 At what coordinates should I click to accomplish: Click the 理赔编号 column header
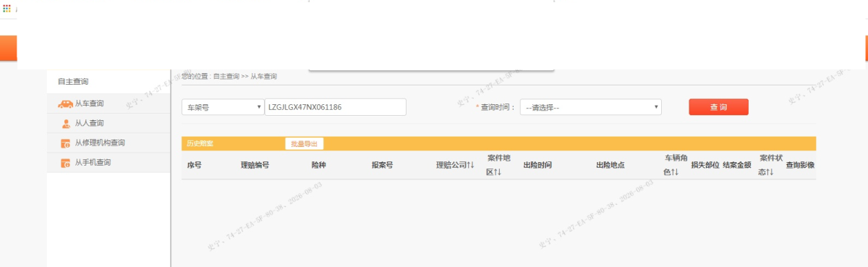(x=255, y=165)
